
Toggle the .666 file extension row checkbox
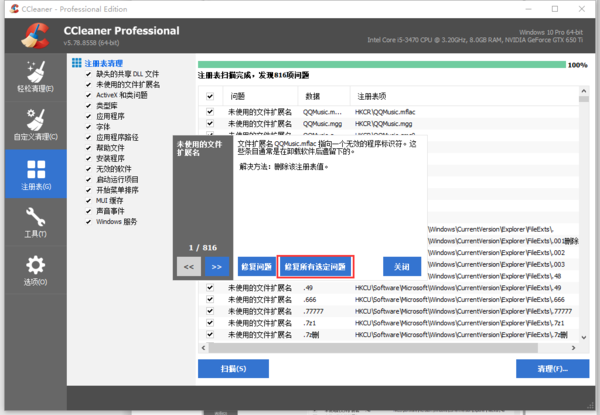coord(210,299)
